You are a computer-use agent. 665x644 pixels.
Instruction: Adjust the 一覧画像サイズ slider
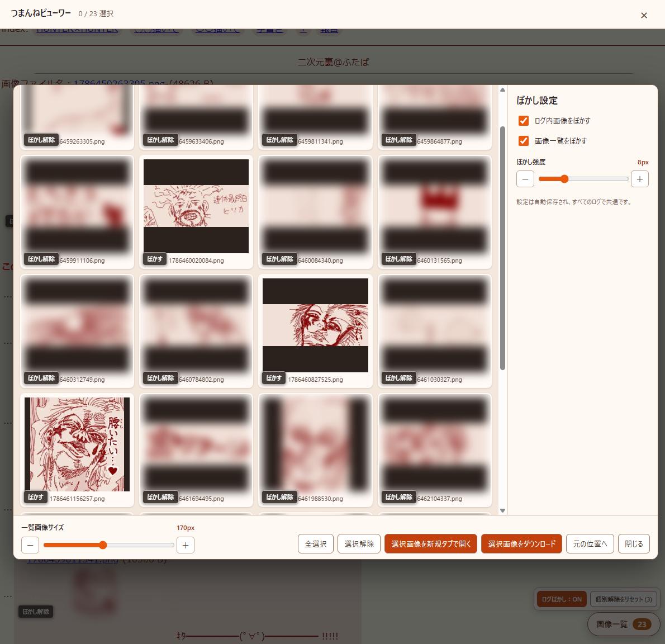[x=108, y=545]
